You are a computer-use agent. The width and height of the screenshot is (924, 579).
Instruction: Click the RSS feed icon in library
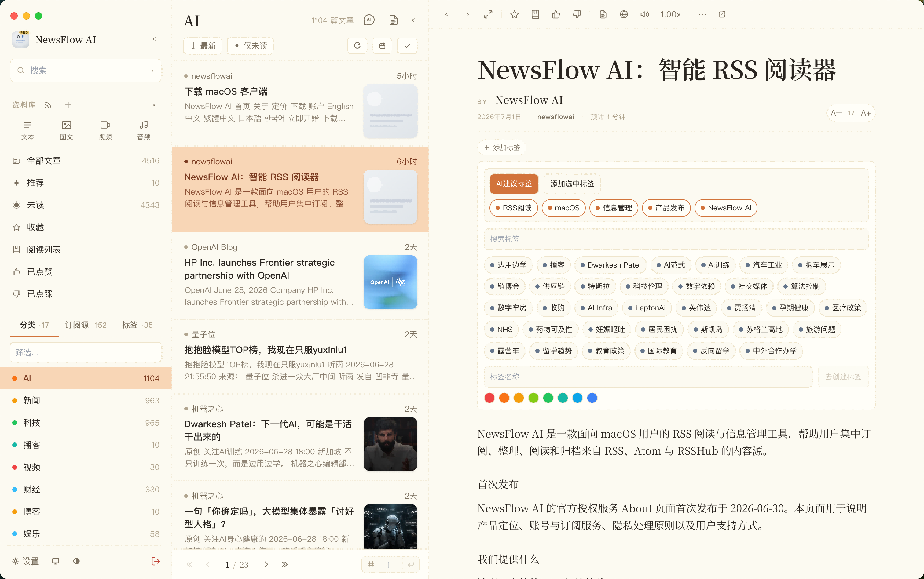(x=48, y=105)
